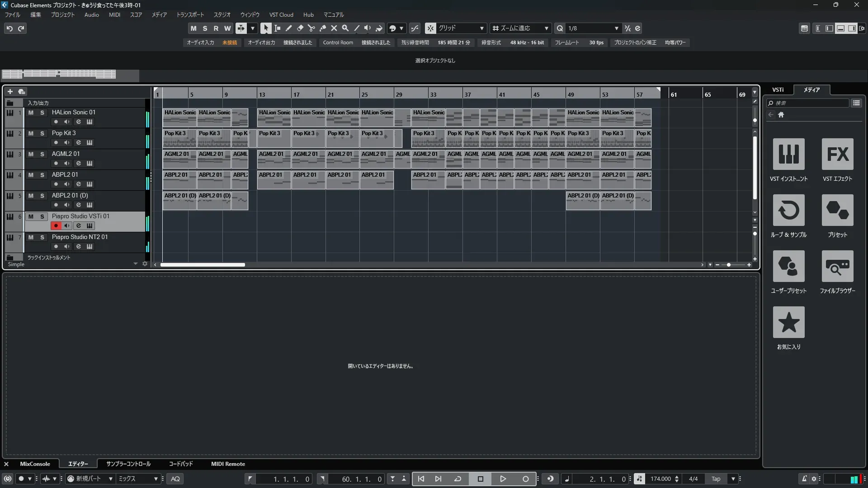The width and height of the screenshot is (868, 488).
Task: Open the zoom-adapt grid dropdown
Action: pyautogui.click(x=546, y=28)
